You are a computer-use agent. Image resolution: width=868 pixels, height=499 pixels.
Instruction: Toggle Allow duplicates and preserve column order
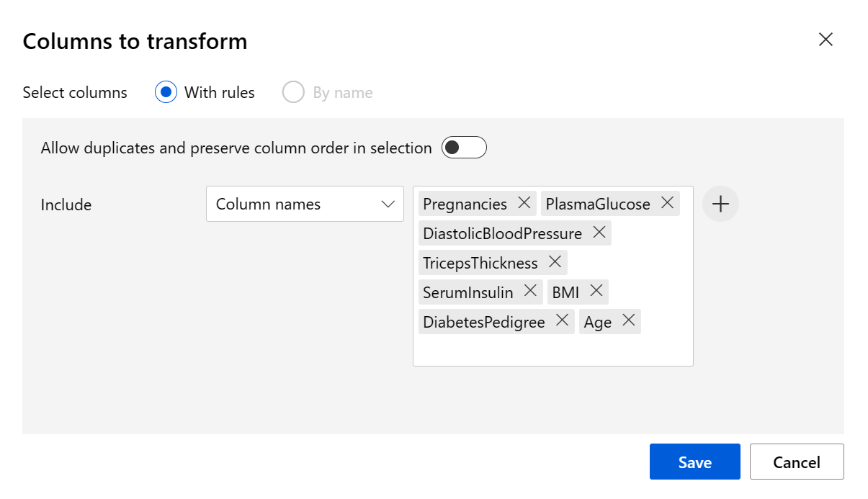tap(465, 148)
